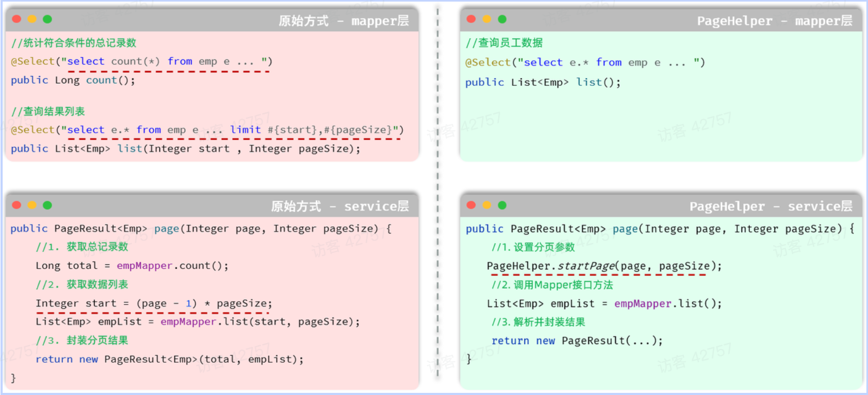Click green dot in PageHelper service层 panel

(502, 205)
